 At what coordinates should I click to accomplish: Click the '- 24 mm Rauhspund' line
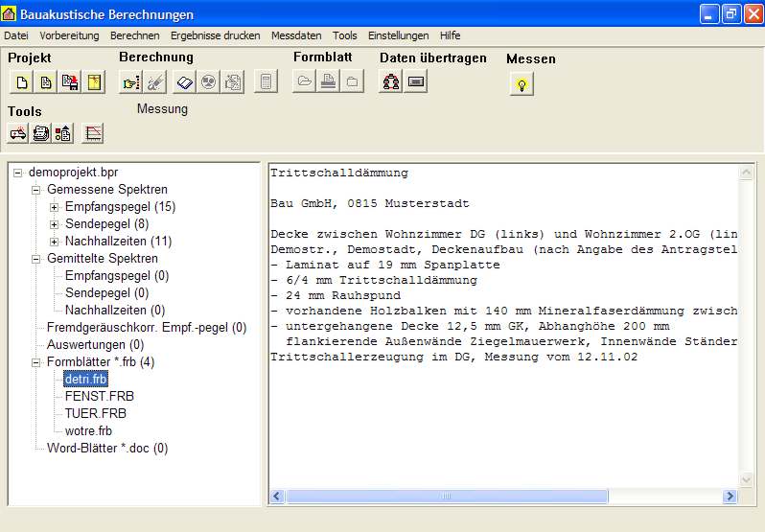[336, 295]
